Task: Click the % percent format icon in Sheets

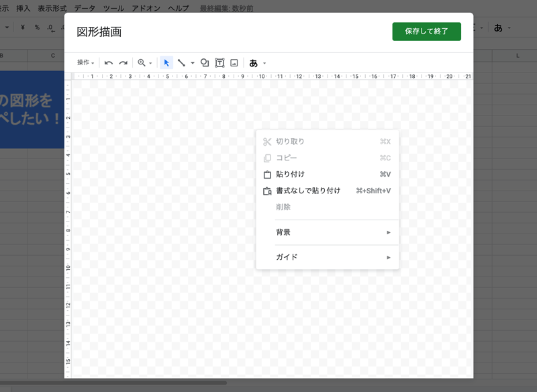Action: click(37, 28)
